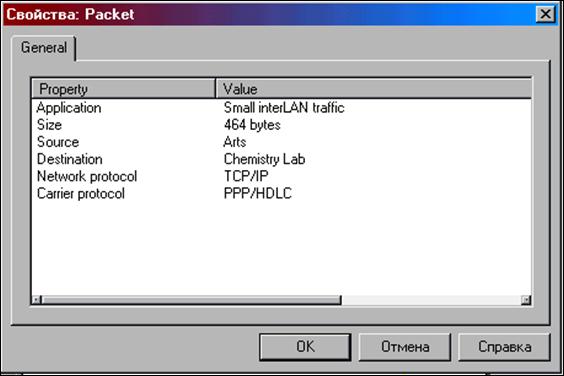Click the Property column header
This screenshot has height=376, width=564.
pyautogui.click(x=124, y=89)
